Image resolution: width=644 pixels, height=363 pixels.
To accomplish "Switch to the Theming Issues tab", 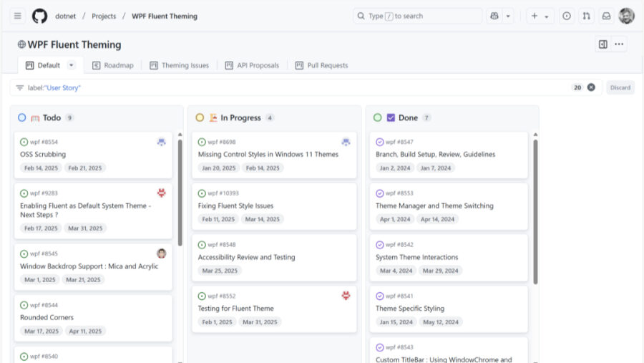I will click(x=180, y=65).
